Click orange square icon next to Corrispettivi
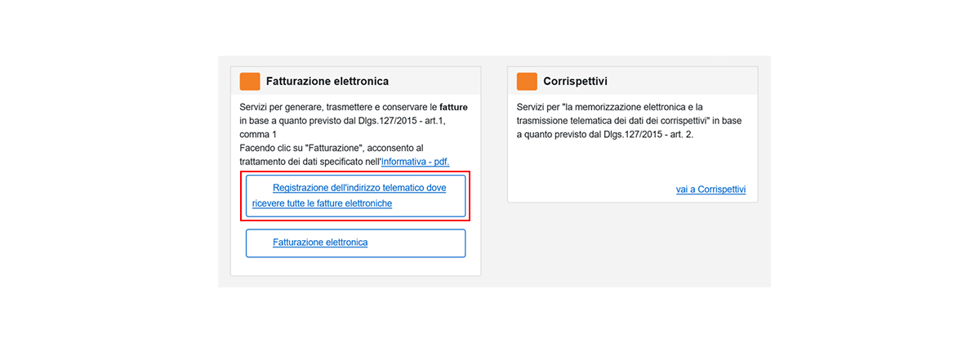 (x=527, y=82)
